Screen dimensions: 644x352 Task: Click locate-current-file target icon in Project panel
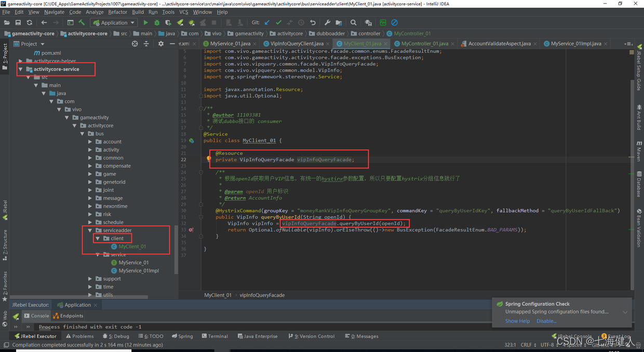[x=135, y=44]
